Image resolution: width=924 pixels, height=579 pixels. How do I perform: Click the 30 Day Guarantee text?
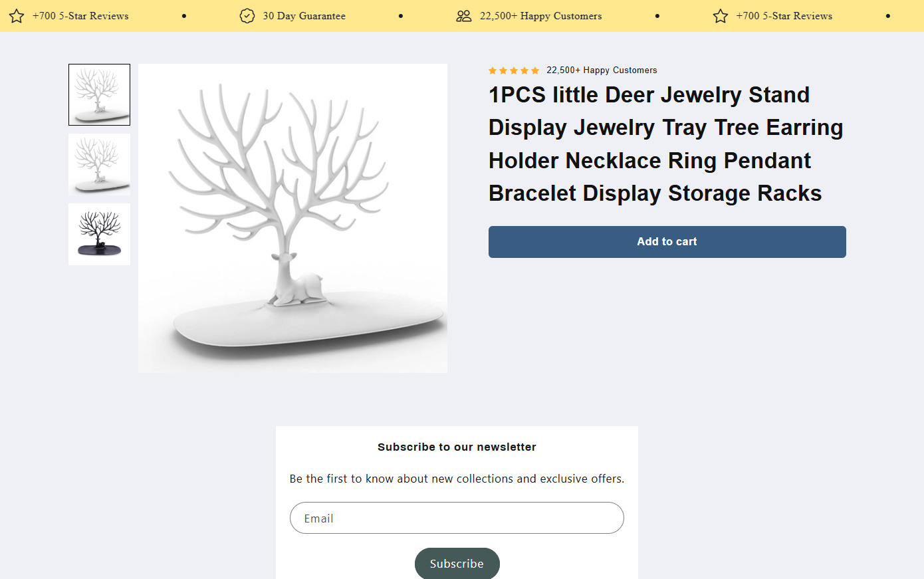point(304,16)
